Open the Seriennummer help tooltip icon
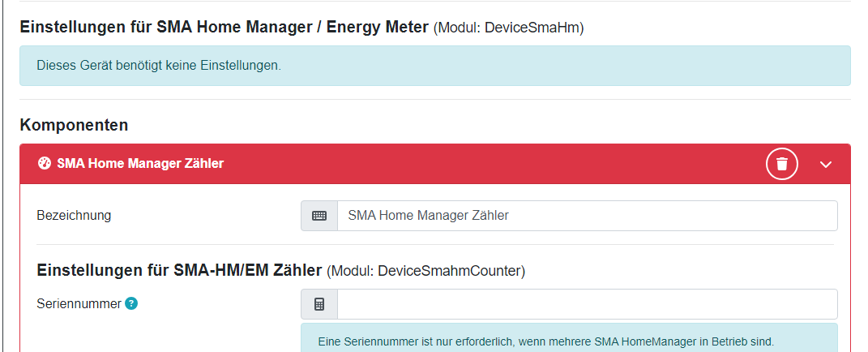868x352 pixels. [131, 303]
